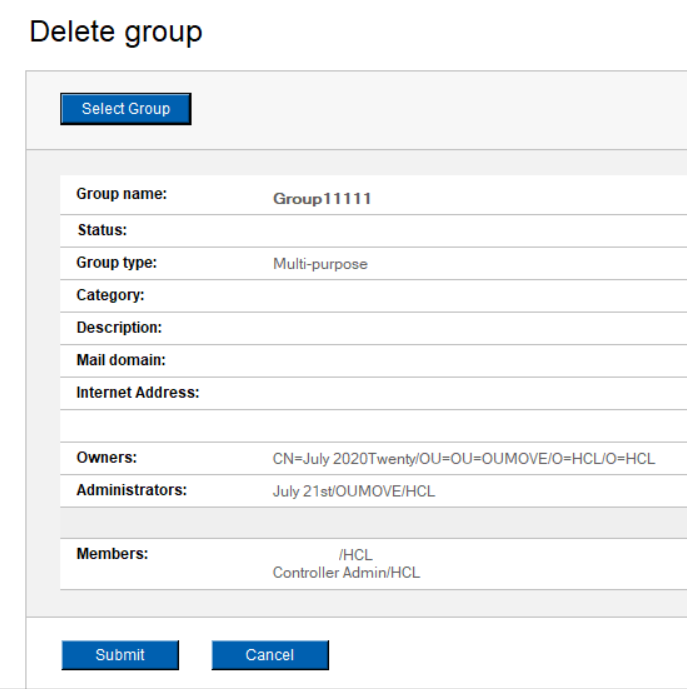Select the CN=July 2020Twenty owner value
Viewport: 687px width, 689px height.
464,459
